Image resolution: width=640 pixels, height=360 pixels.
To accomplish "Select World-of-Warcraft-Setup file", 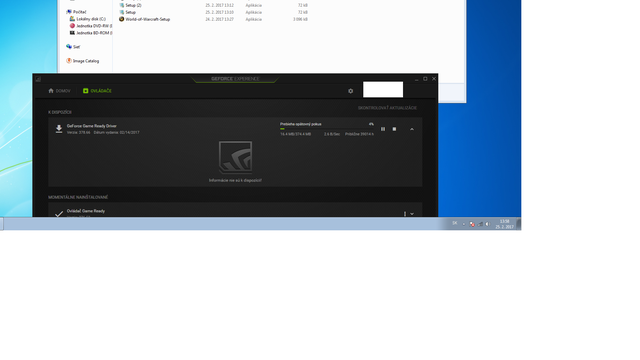I will click(144, 19).
